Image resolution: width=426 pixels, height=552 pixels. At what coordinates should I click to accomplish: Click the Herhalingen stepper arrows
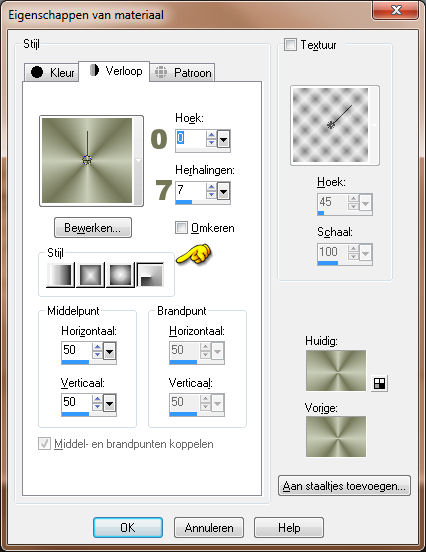click(x=211, y=191)
